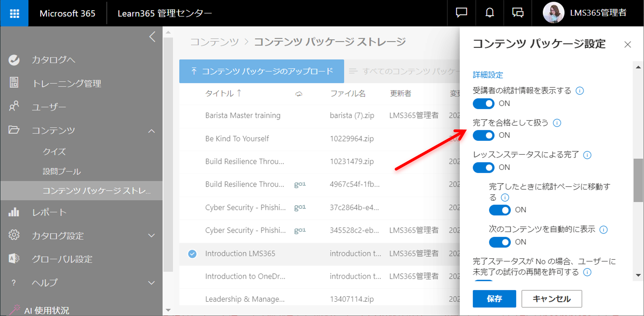Open 設問プール under コンテンツ

click(x=62, y=171)
